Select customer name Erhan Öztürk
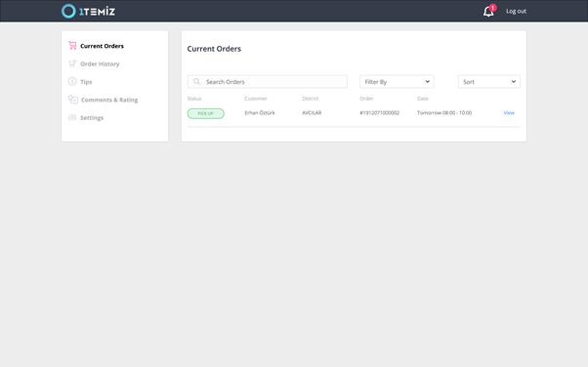Screen dimensions: 588x367 pyautogui.click(x=260, y=113)
